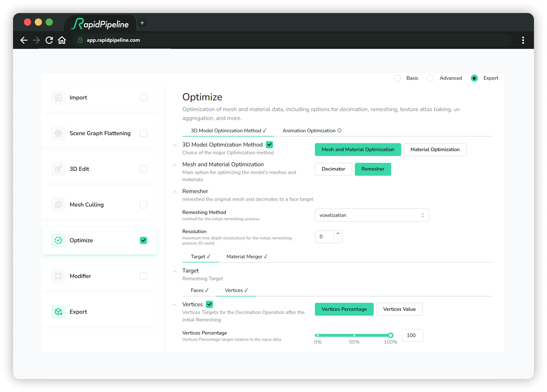Screen dimensions: 547x392
Task: Select the Decimator button
Action: click(333, 169)
